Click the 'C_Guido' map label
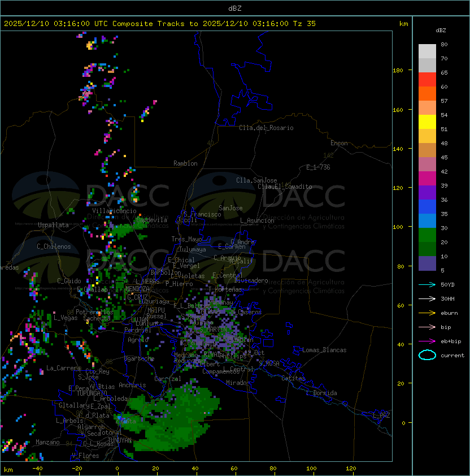 [x=69, y=281]
